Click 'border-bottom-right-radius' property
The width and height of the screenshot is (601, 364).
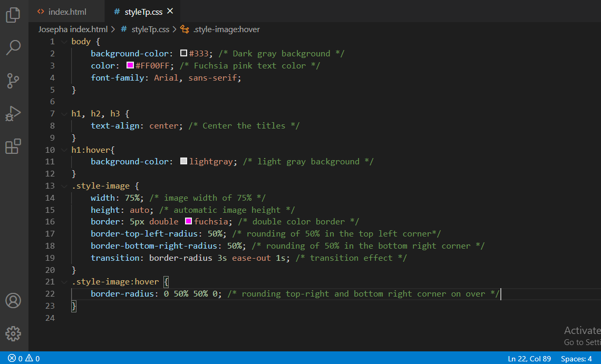pos(154,245)
